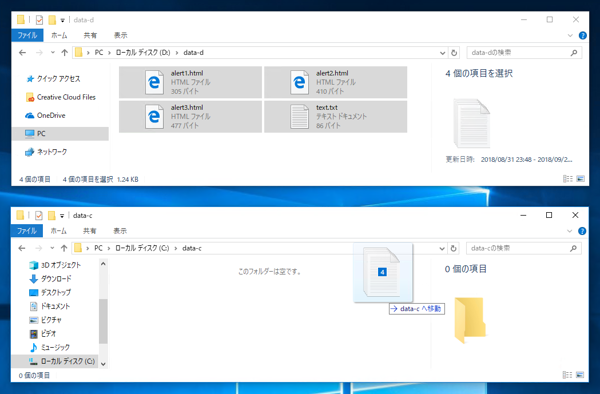
Task: Click ローカル ディスク (D:) in the address breadcrumb
Action: (143, 53)
